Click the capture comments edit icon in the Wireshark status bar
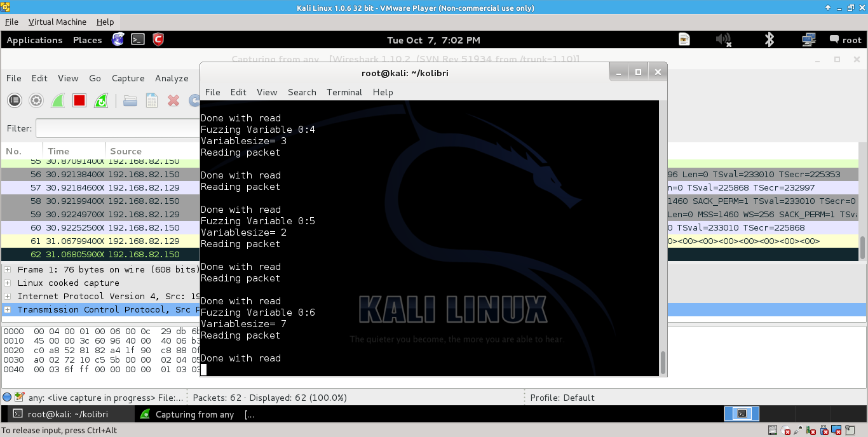The height and width of the screenshot is (437, 868). point(20,397)
